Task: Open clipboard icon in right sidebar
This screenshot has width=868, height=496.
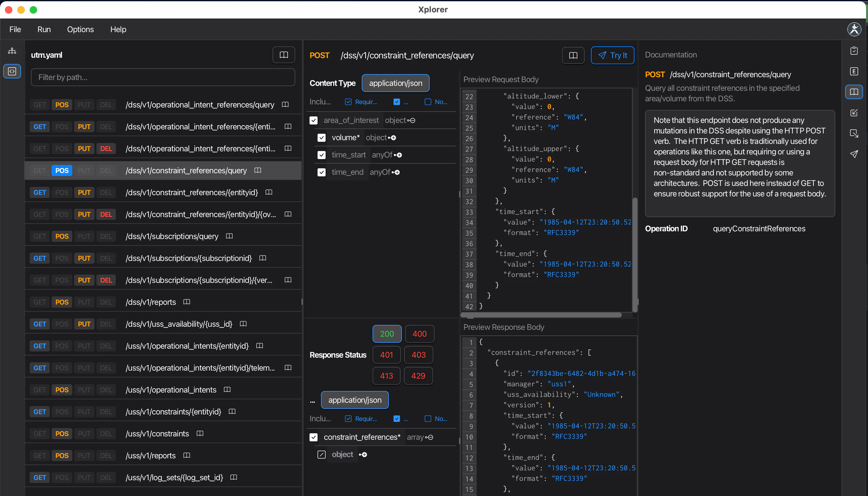Action: click(x=854, y=51)
